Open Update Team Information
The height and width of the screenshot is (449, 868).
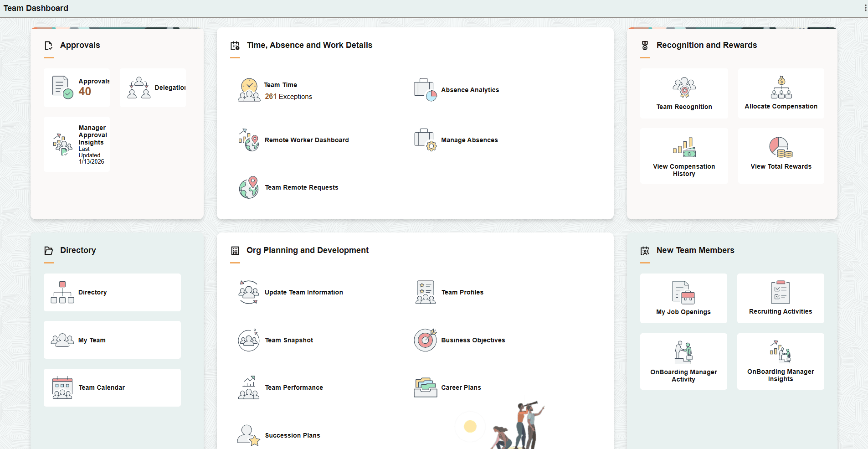coord(303,292)
